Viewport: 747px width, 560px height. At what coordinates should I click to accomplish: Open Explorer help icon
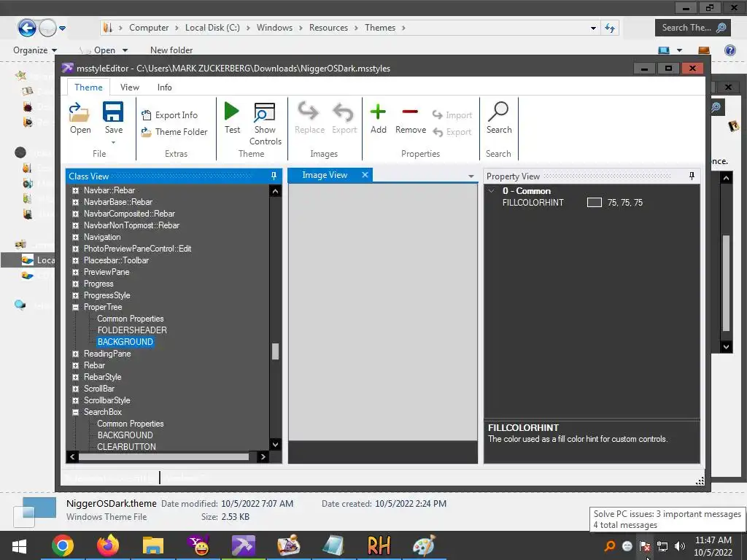coord(729,50)
